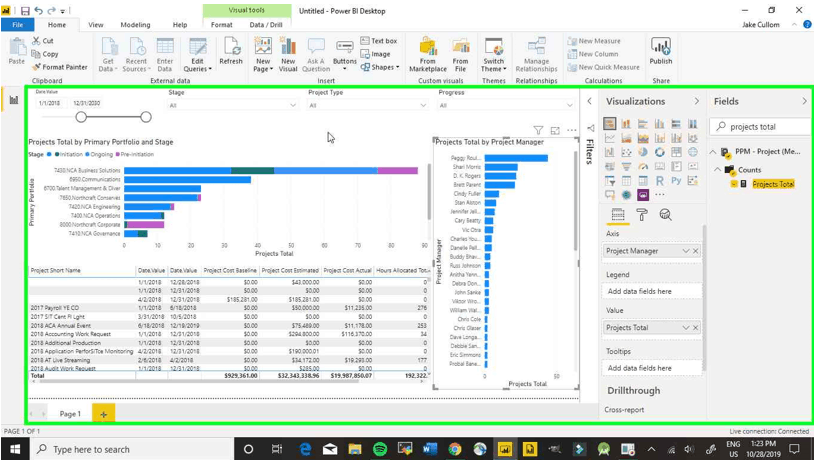Open Project Manager axis field dropdown
Viewport: 816px width, 462px height.
[685, 251]
